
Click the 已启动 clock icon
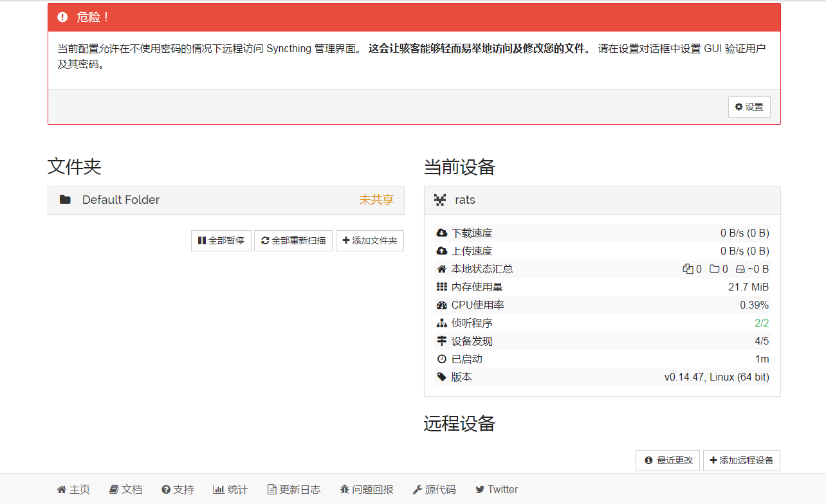(x=441, y=359)
